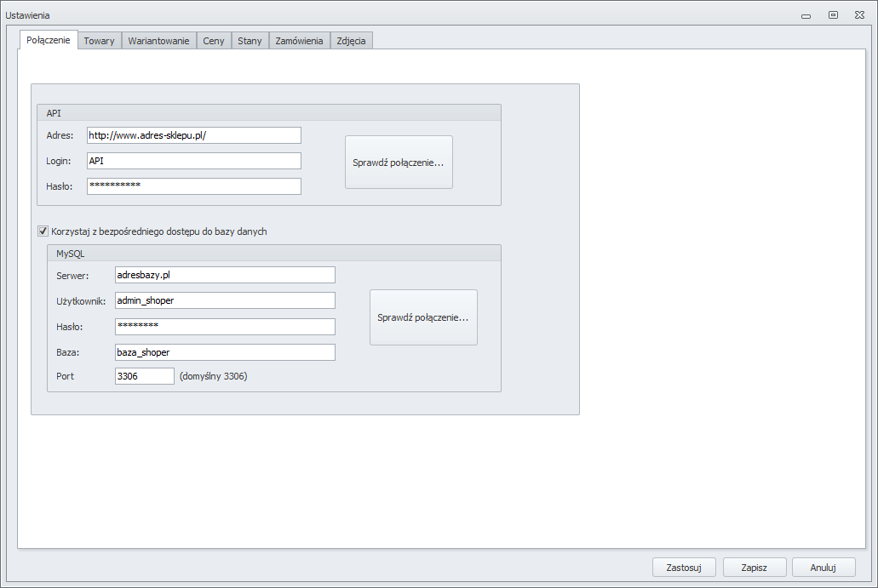The height and width of the screenshot is (588, 878).
Task: Cancel changes with Anuluj
Action: click(823, 568)
